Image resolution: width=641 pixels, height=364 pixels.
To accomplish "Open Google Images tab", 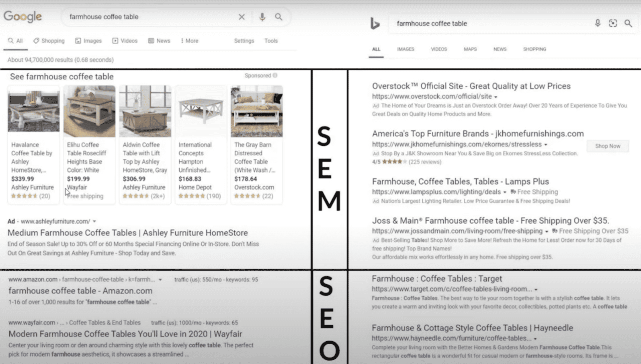I will pos(88,41).
